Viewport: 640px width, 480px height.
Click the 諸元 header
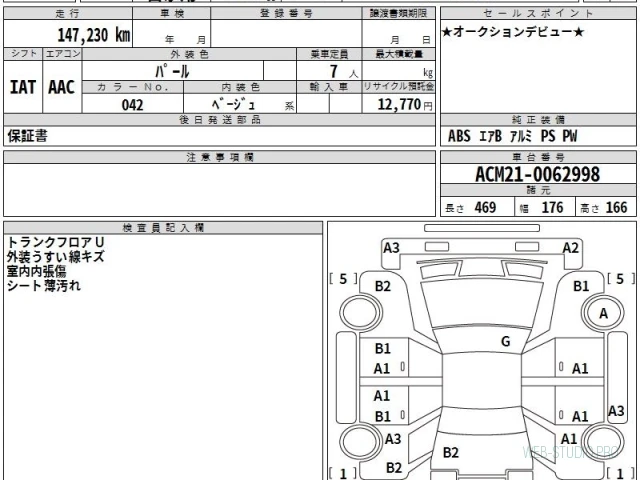(538, 190)
